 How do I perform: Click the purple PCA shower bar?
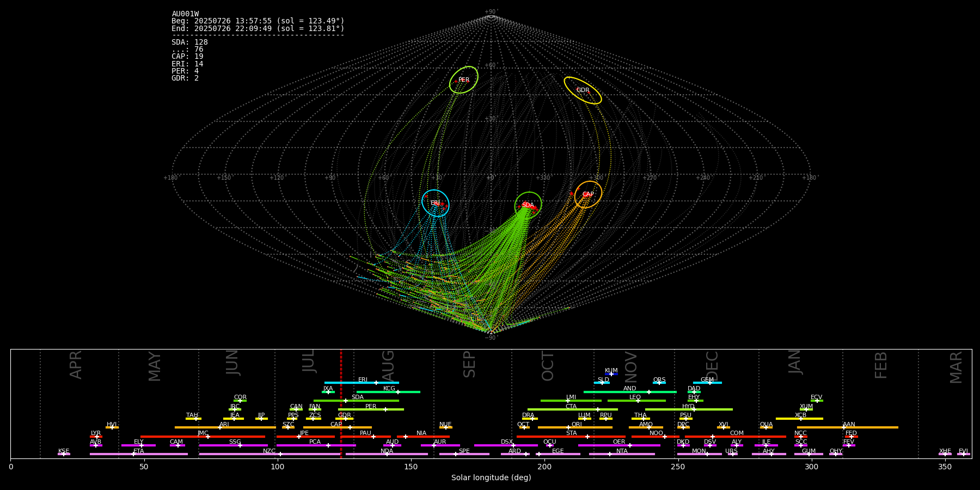coord(316,445)
